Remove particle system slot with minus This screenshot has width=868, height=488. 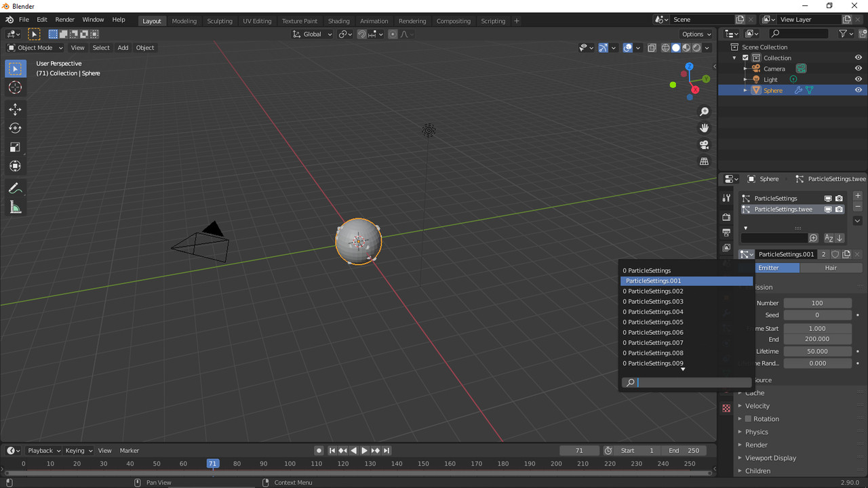858,206
